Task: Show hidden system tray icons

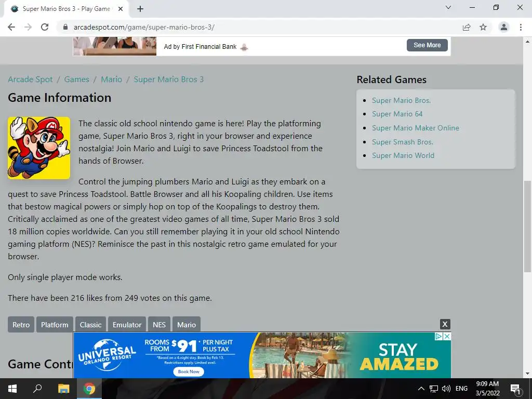Action: [x=421, y=389]
